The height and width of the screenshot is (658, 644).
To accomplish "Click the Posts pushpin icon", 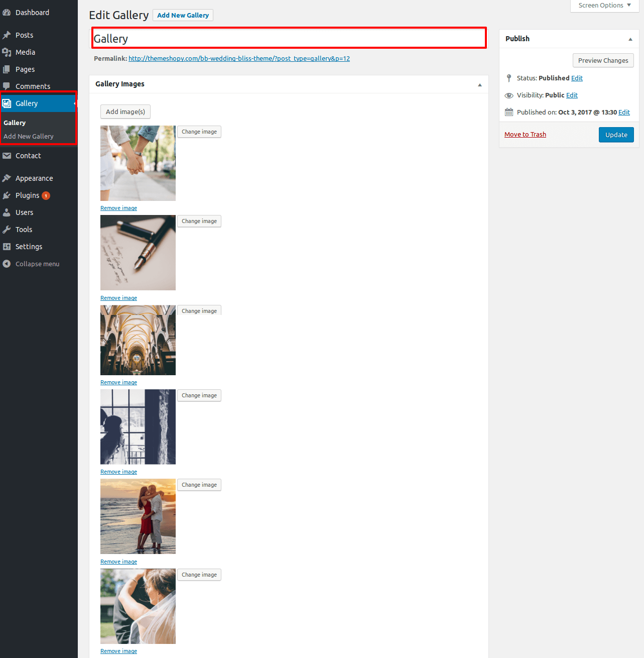I will point(7,35).
